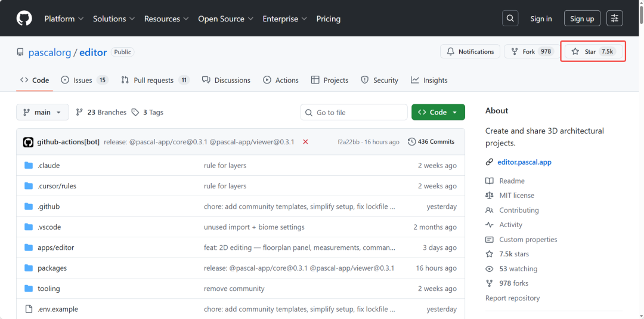Viewport: 644px width, 319px height.
Task: Click the .cursor/rules folder icon
Action: point(29,186)
